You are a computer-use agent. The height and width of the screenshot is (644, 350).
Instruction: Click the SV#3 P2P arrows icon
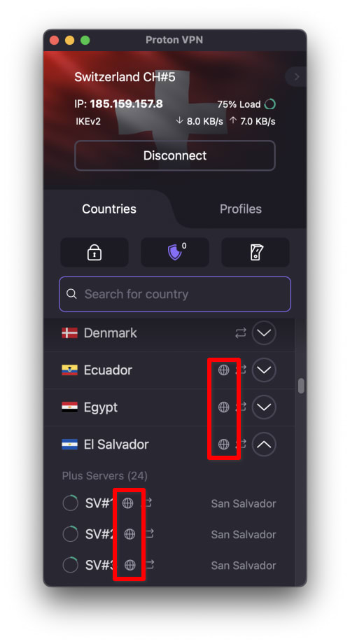149,565
